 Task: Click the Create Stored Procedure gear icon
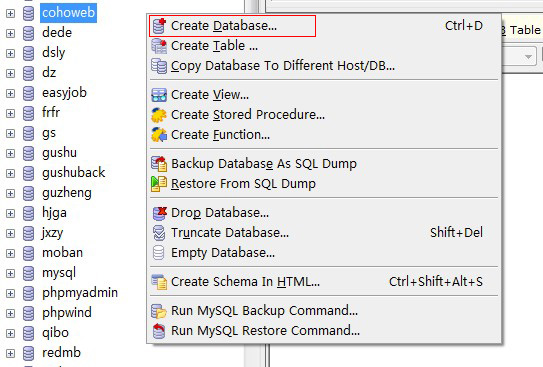[159, 115]
